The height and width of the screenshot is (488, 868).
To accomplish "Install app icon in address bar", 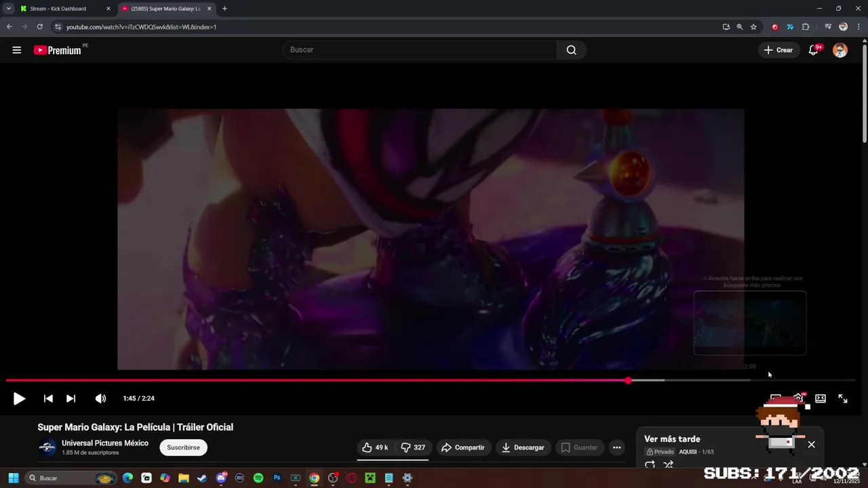I will coord(726,27).
